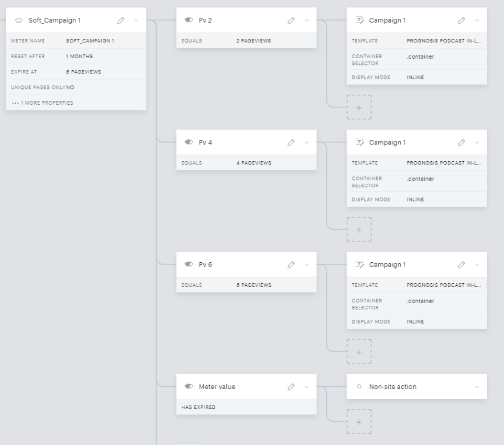Viewport: 504px width, 445px height.
Task: Show 1 more properties on Soft_Campaign 1
Action: pyautogui.click(x=43, y=103)
